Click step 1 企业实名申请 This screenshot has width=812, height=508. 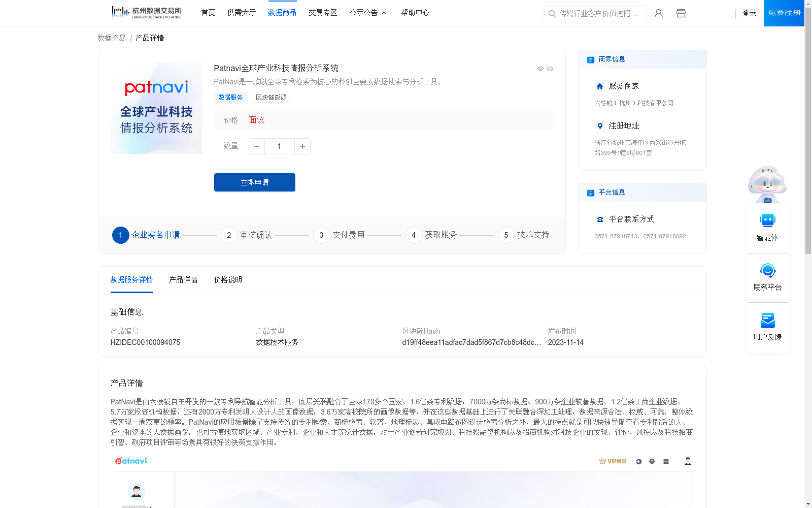coord(146,235)
